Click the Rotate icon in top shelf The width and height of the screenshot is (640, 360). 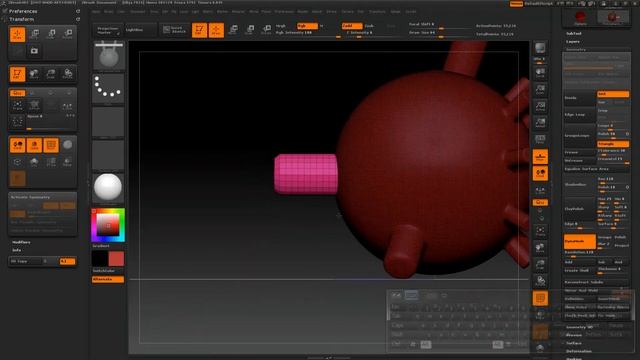pyautogui.click(x=267, y=30)
